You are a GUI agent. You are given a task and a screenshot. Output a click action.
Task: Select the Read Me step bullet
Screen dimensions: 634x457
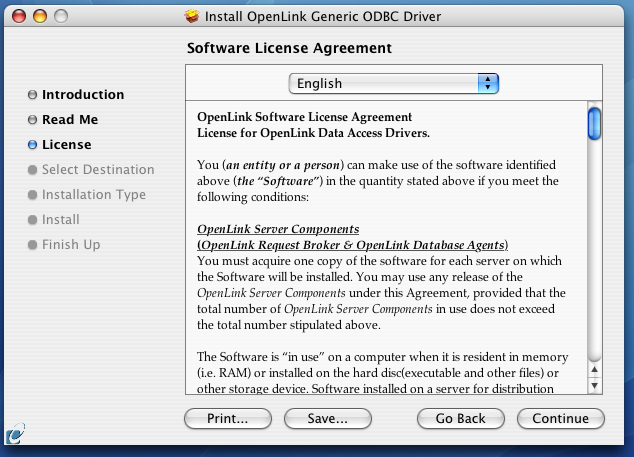pyautogui.click(x=32, y=120)
